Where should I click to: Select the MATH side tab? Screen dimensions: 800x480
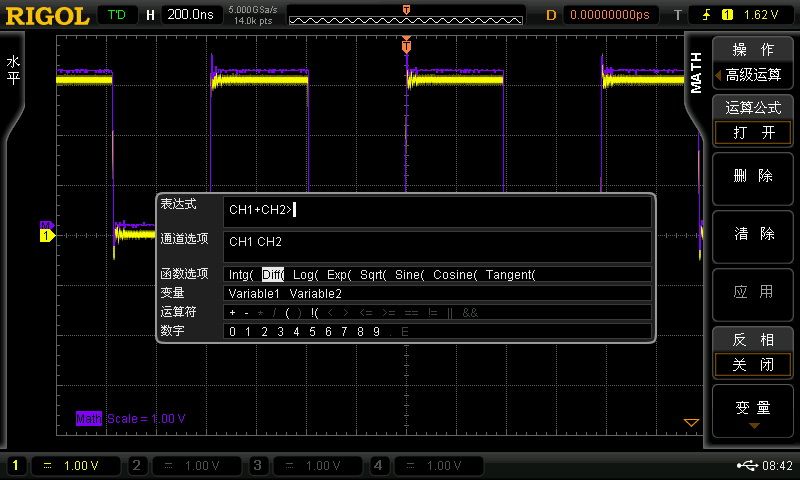click(x=696, y=73)
